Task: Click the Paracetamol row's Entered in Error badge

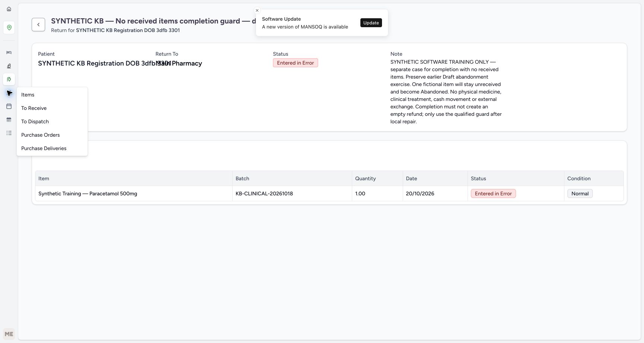Action: click(493, 194)
